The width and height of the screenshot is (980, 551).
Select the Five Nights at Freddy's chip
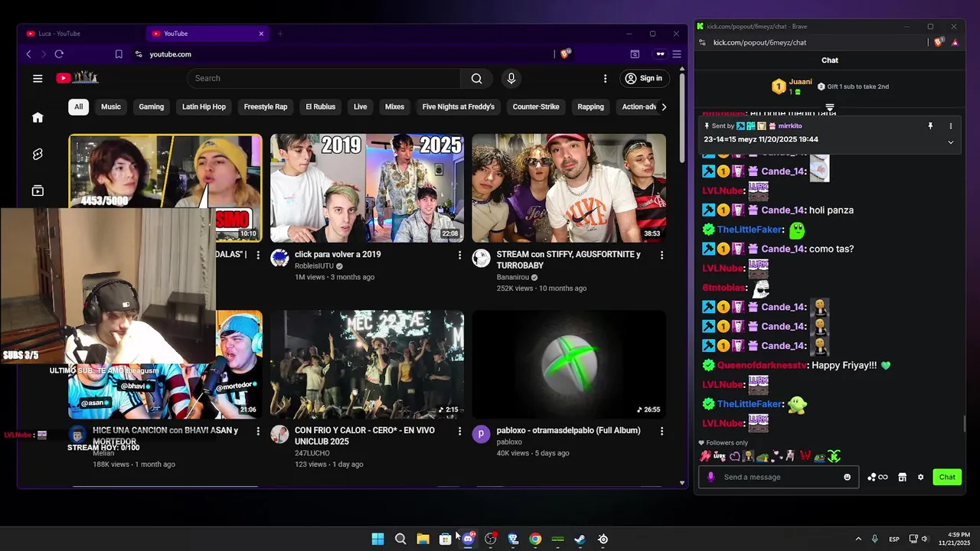[x=459, y=107]
